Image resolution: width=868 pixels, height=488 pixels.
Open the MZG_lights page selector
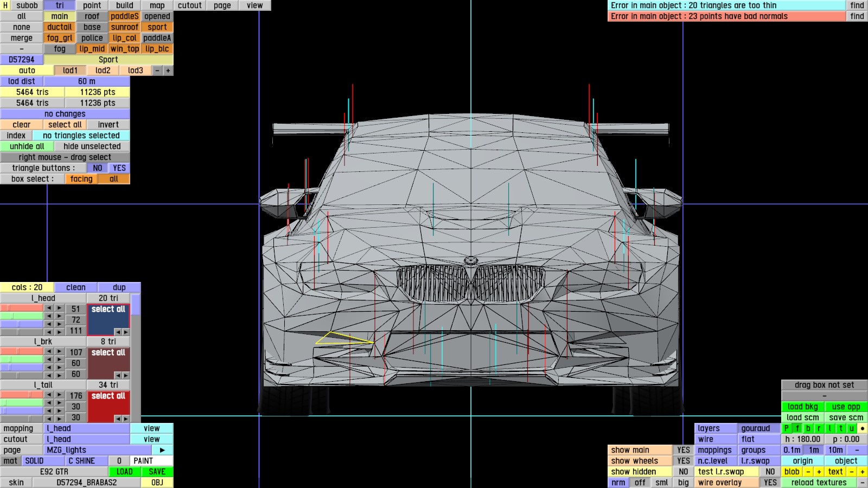click(x=98, y=450)
